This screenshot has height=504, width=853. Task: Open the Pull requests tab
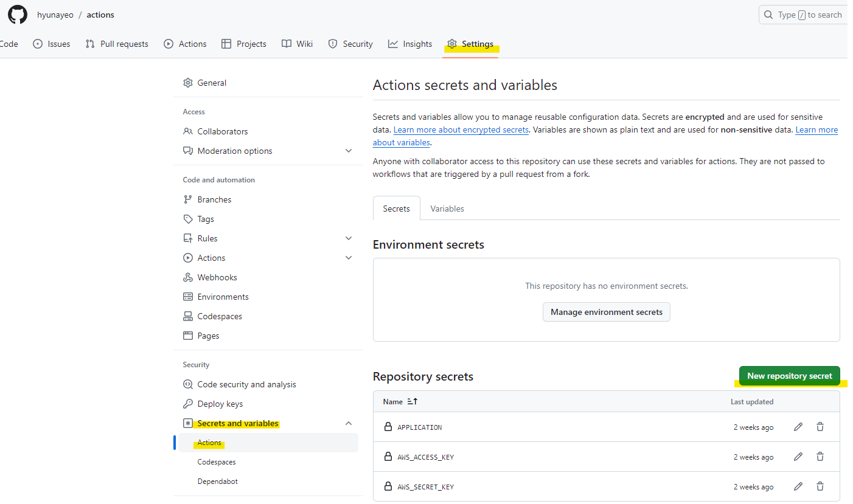[x=117, y=44]
